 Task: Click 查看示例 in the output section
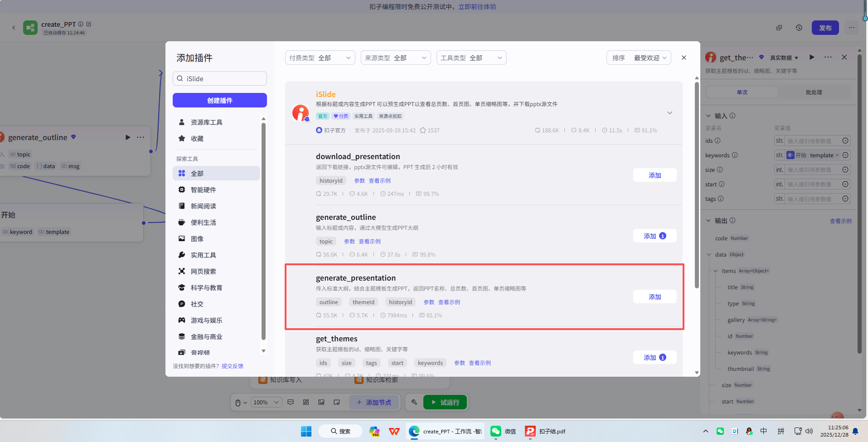(841, 221)
